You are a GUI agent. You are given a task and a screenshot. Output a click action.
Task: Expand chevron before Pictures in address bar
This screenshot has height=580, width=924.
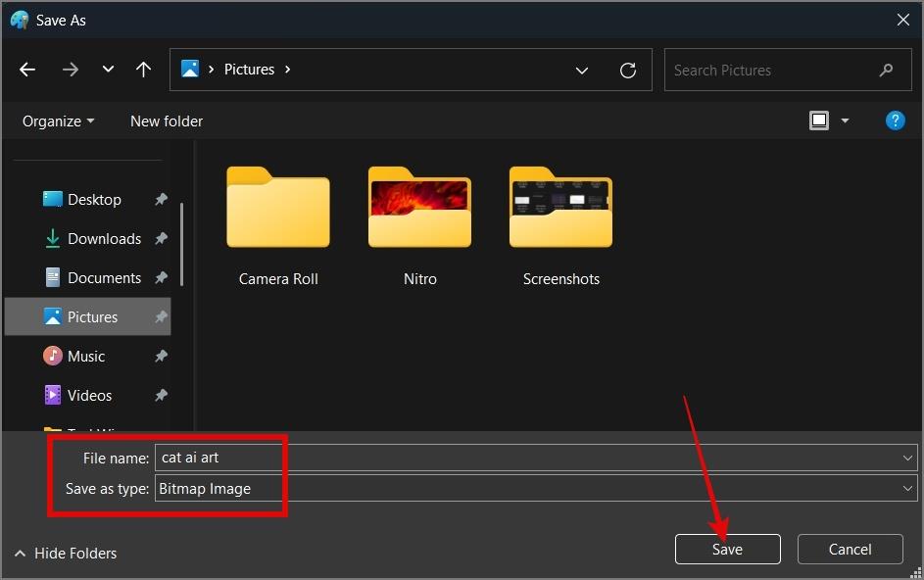(211, 70)
